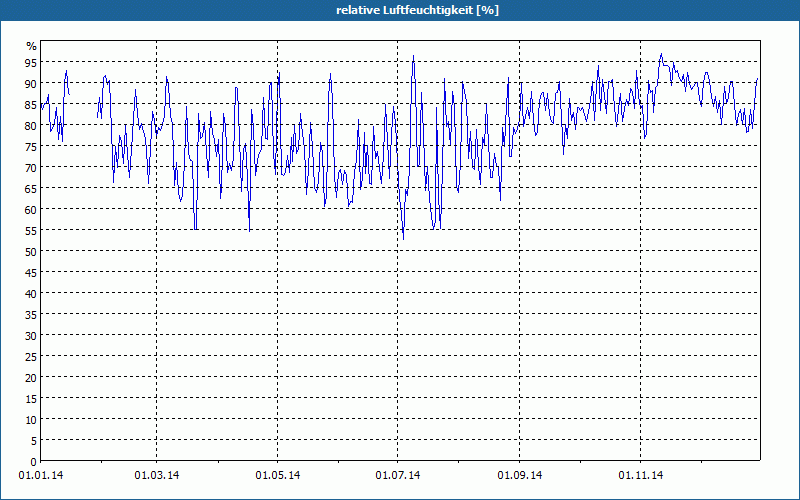
Task: Select the y-axis label 85
Action: tap(31, 105)
